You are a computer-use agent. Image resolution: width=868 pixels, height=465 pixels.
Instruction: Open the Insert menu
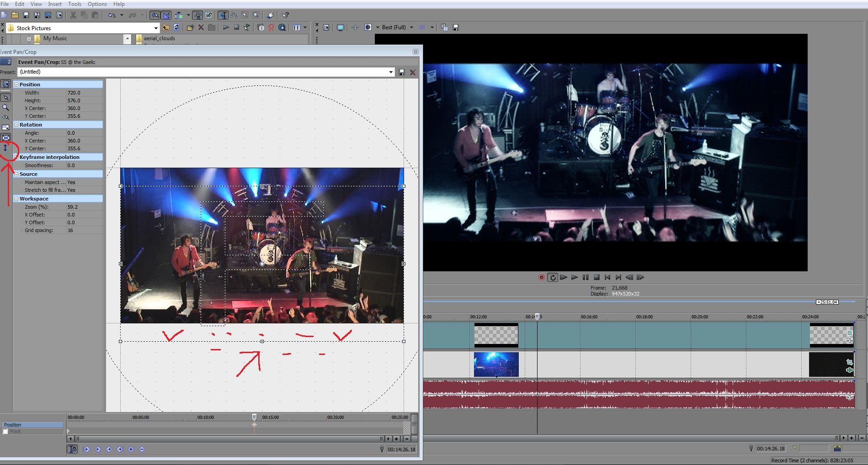(x=55, y=4)
